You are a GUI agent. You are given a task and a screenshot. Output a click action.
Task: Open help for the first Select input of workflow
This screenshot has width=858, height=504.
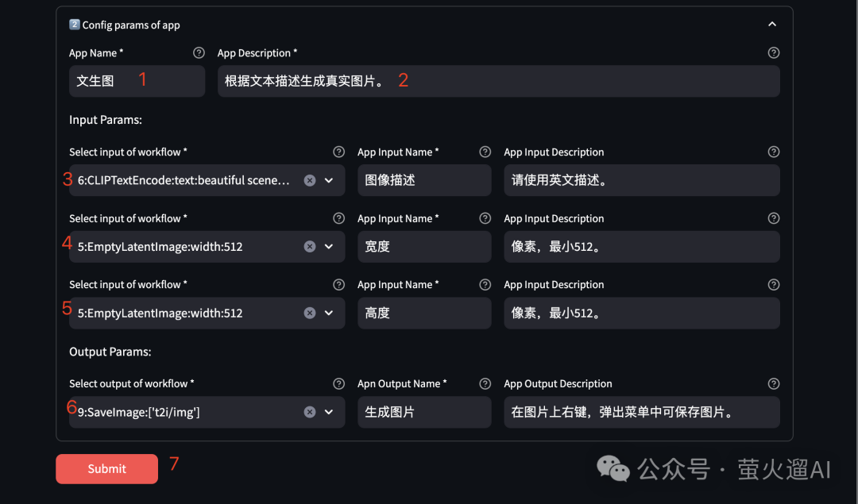point(339,152)
